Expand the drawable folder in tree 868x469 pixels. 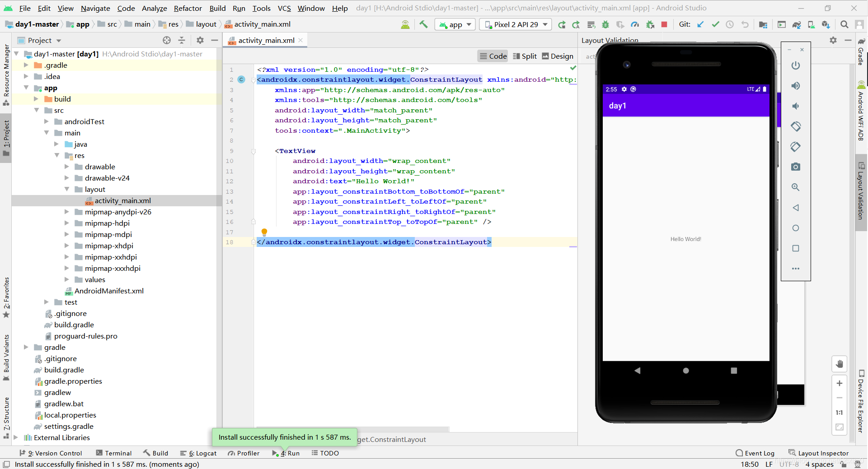[66, 167]
